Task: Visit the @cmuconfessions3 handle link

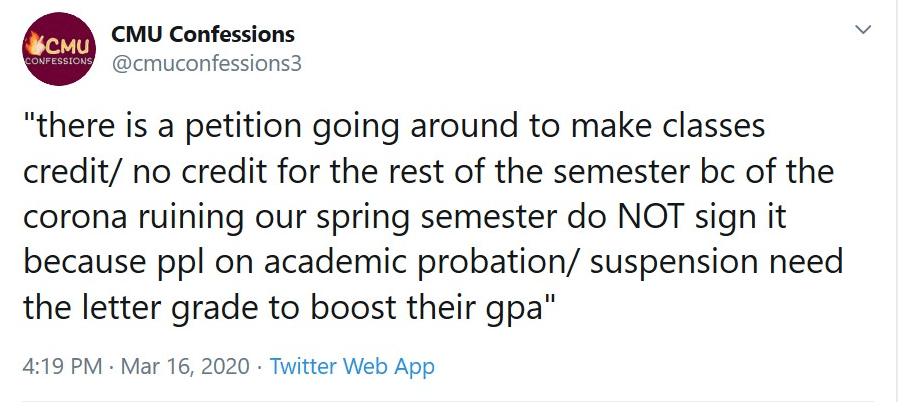Action: [206, 63]
